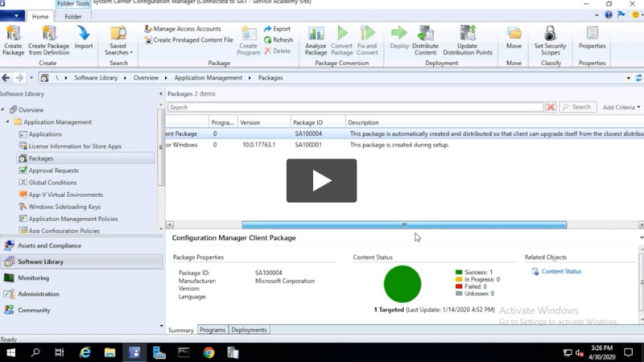Play the video overlay
This screenshot has width=644, height=362.
tap(321, 180)
